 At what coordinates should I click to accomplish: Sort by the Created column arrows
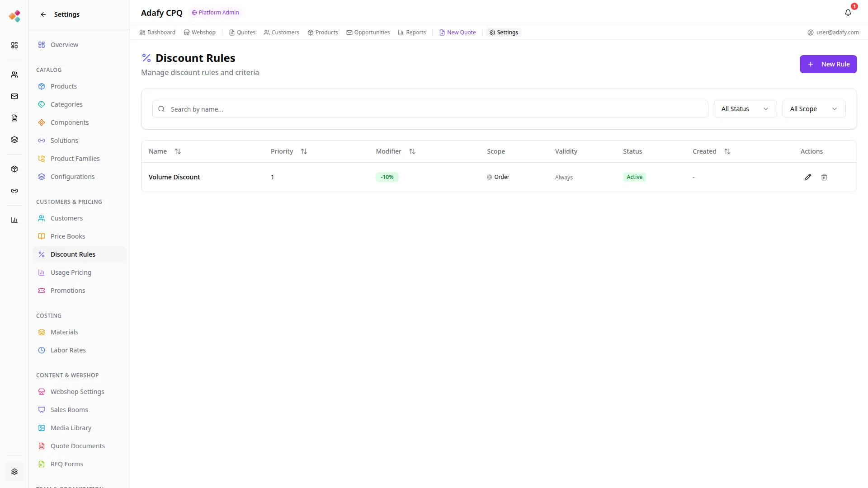(x=727, y=151)
